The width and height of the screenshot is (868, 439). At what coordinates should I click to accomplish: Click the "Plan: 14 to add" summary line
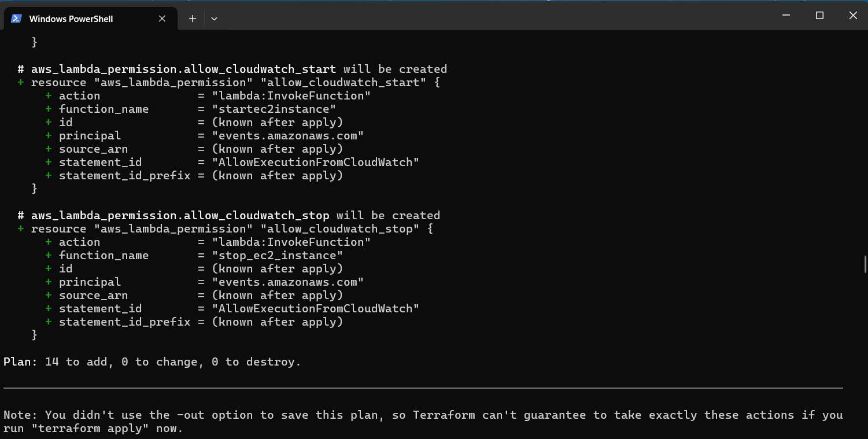152,362
